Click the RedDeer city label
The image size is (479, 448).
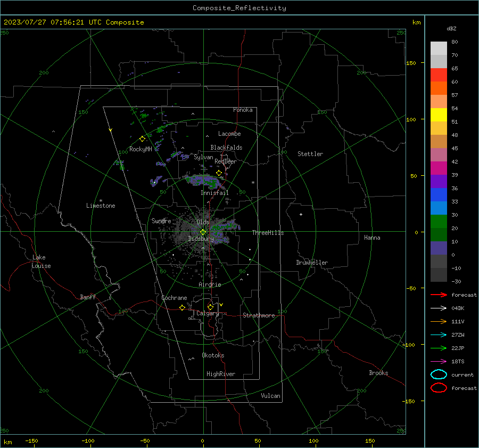[x=226, y=161]
